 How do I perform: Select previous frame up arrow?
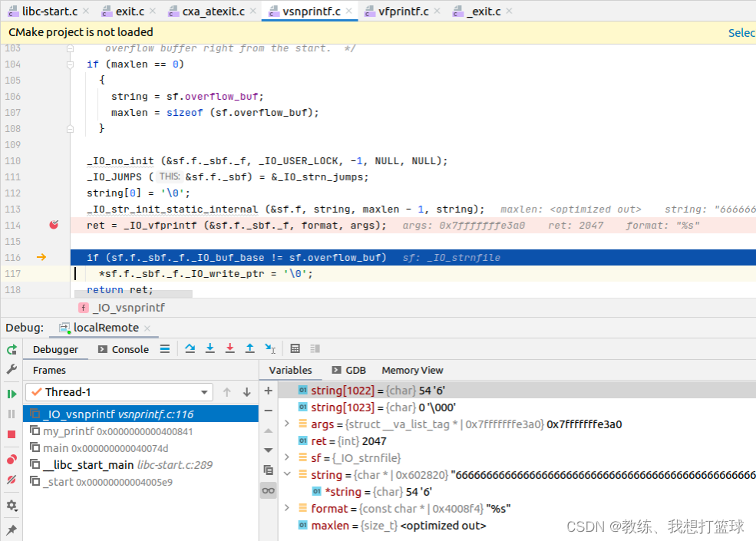(x=227, y=392)
